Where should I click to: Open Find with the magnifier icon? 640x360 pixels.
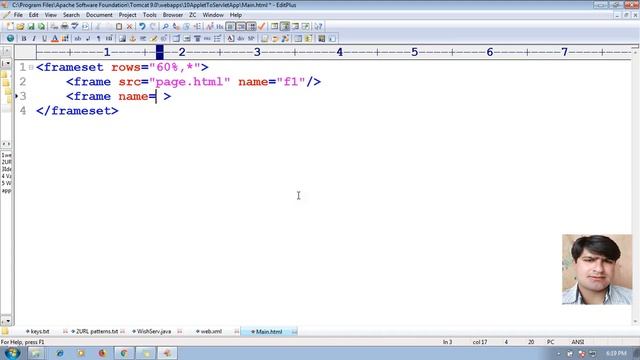tap(165, 27)
